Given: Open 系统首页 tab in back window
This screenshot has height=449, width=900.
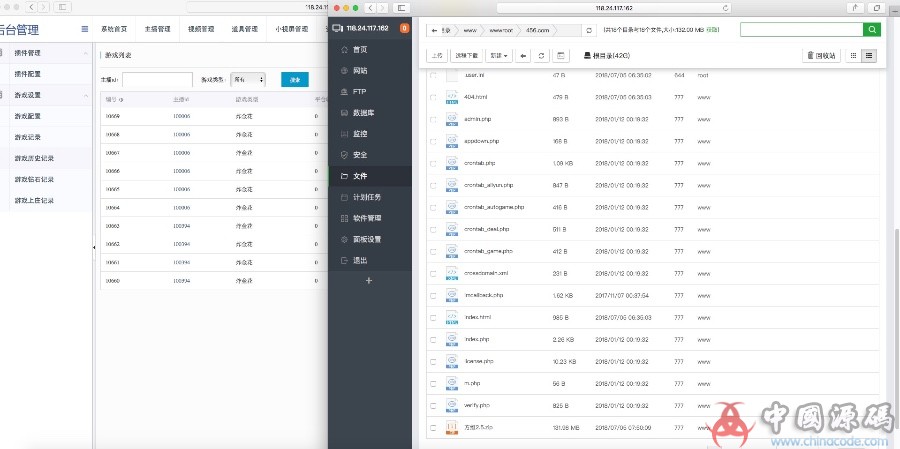Looking at the screenshot, I should click(114, 29).
